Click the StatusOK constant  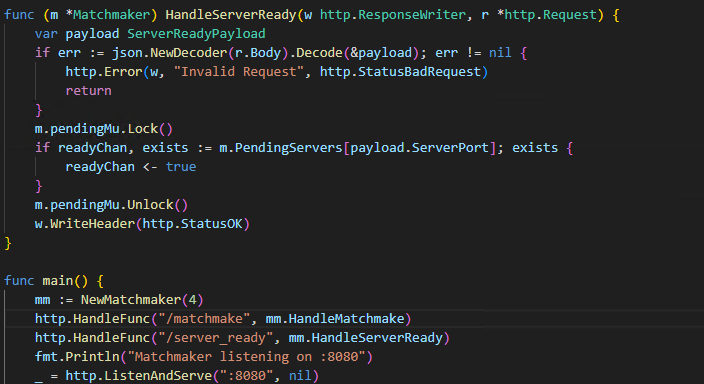(x=211, y=224)
